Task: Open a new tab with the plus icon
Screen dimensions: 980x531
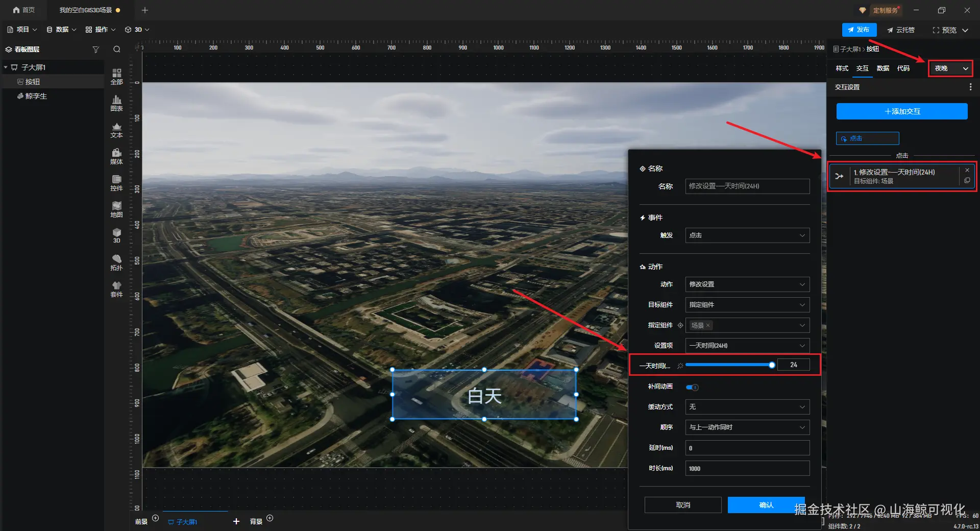Action: click(x=145, y=10)
